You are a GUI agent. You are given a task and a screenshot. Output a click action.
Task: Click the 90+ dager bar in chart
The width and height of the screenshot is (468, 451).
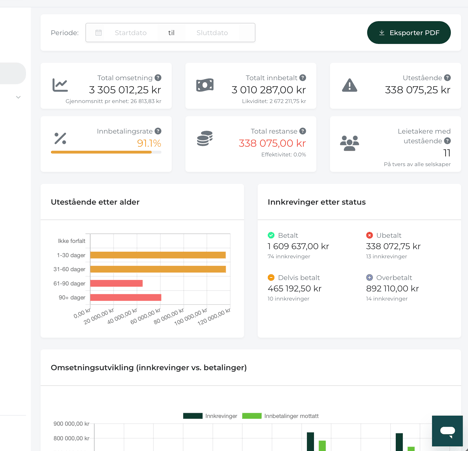tap(126, 297)
